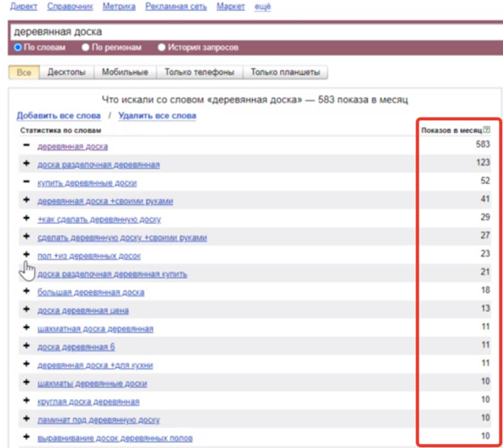The width and height of the screenshot is (503, 448).
Task: Select the История запросов radio button
Action: pyautogui.click(x=162, y=48)
